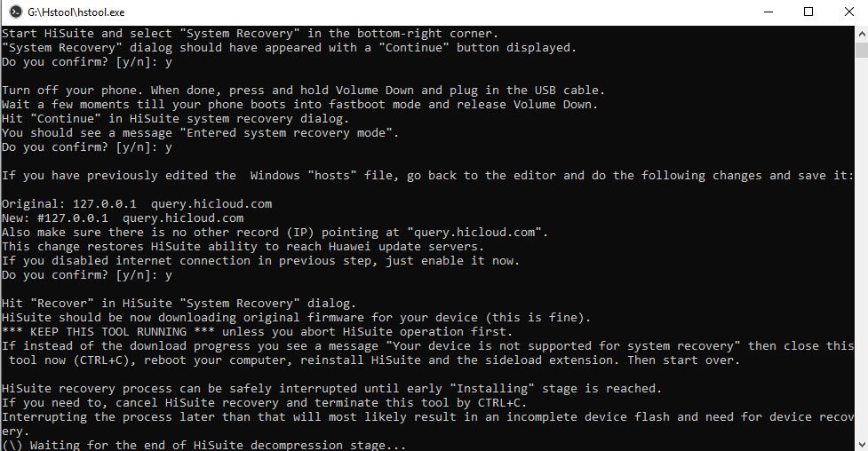Click the "Turn off your phone" instruction line

click(x=303, y=91)
